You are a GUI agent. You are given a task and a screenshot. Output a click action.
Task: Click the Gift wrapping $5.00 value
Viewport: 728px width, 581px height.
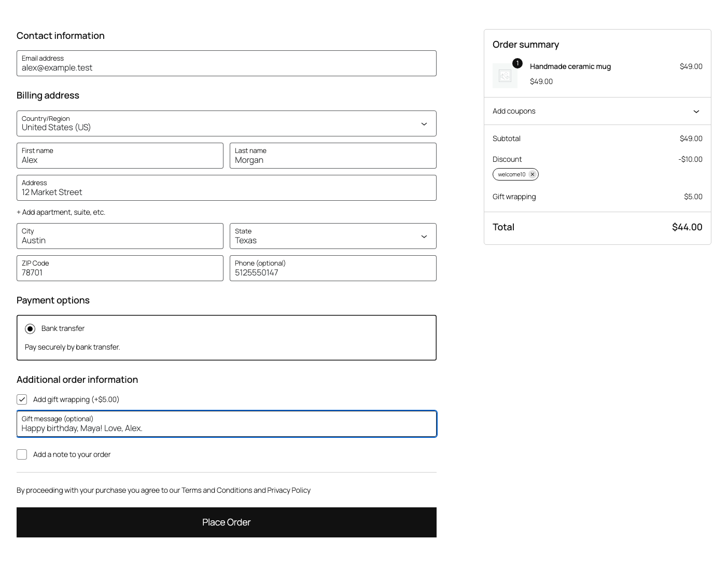(693, 197)
